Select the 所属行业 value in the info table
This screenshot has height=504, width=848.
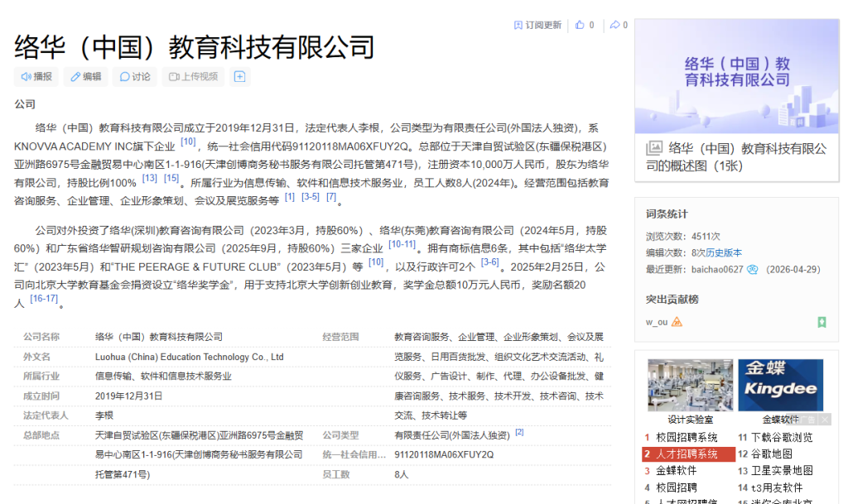[163, 377]
